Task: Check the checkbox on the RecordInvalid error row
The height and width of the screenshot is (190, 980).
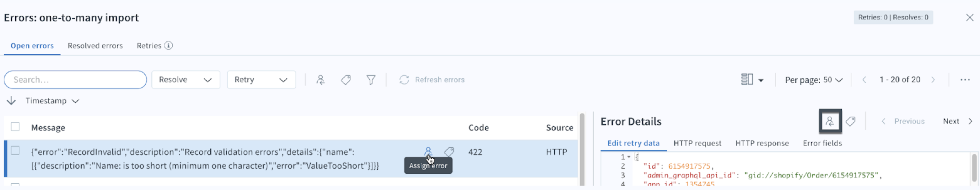Action: point(15,151)
